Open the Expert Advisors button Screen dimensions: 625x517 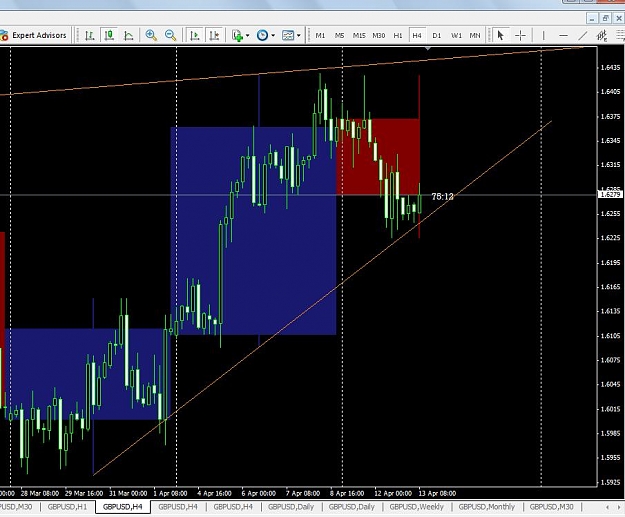tap(34, 35)
